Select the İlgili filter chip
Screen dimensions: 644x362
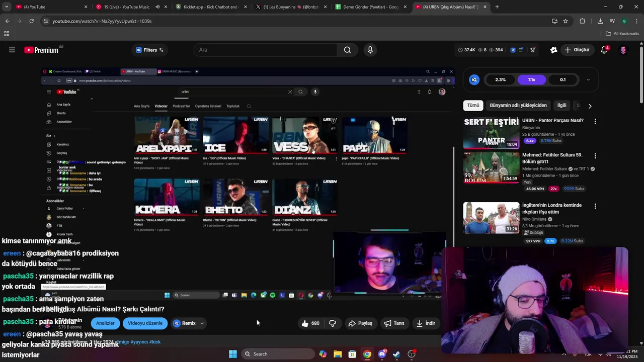561,106
